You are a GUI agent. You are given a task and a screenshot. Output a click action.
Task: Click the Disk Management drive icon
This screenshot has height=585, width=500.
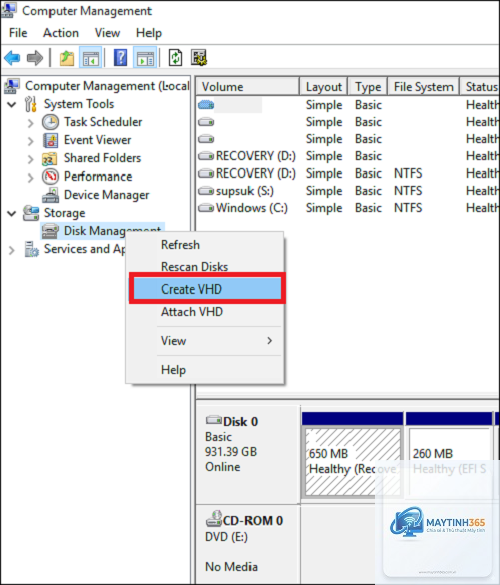click(50, 231)
